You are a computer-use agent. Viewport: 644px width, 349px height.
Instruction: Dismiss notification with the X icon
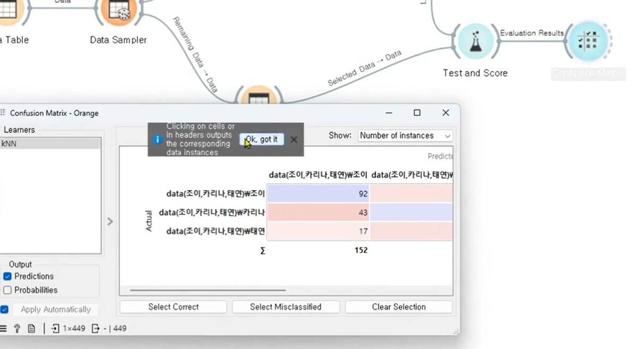point(294,139)
